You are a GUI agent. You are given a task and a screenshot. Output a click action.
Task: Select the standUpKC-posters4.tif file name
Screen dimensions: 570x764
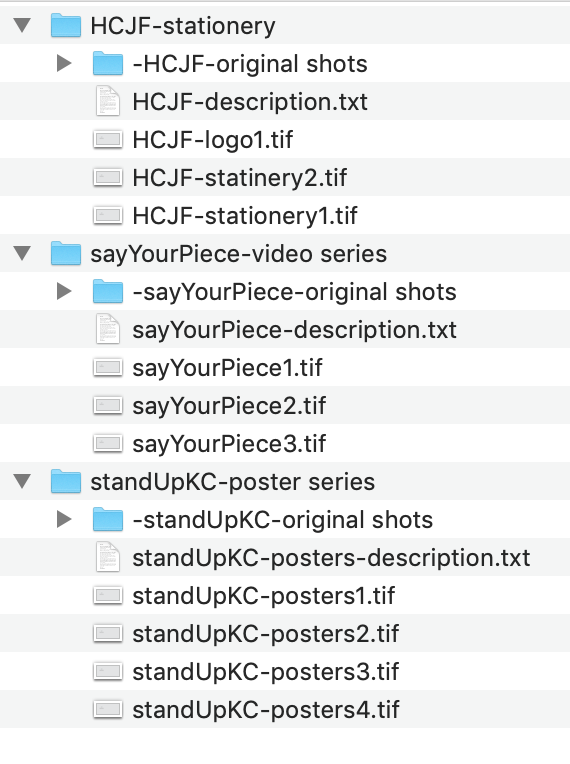266,710
